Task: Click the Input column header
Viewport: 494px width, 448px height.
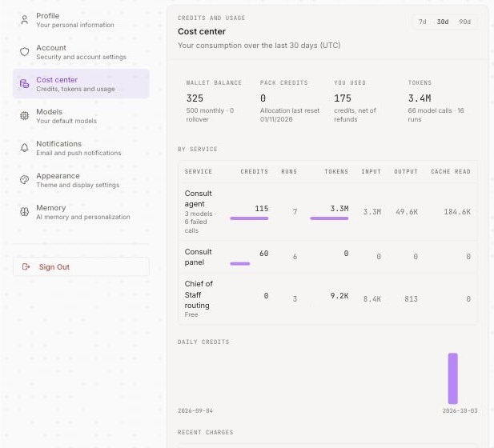Action: pyautogui.click(x=371, y=171)
